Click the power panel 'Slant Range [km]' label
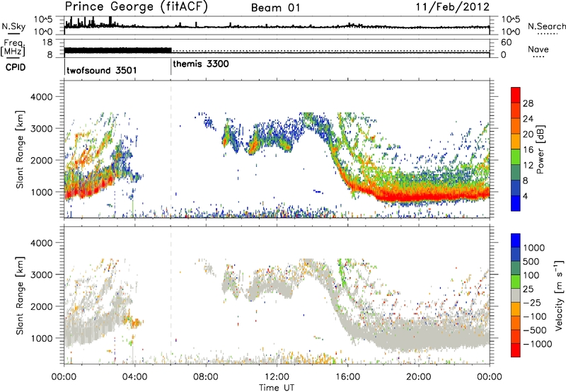The width and height of the screenshot is (566, 392). [20, 149]
